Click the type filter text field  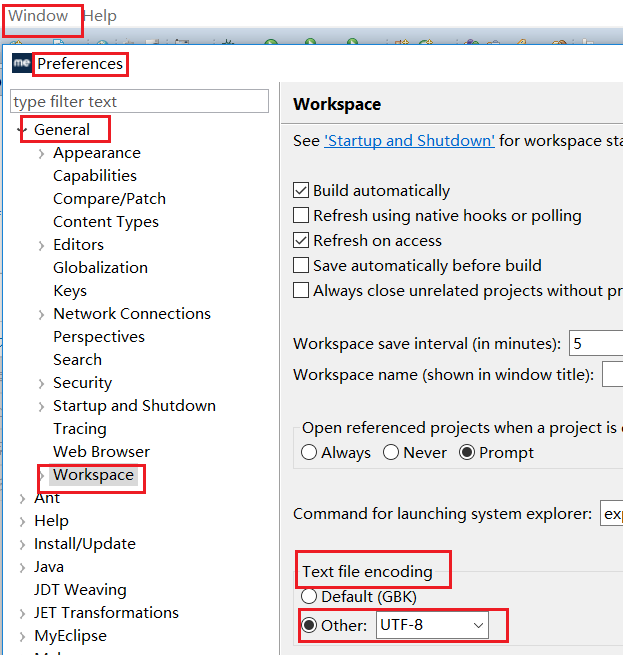point(140,101)
